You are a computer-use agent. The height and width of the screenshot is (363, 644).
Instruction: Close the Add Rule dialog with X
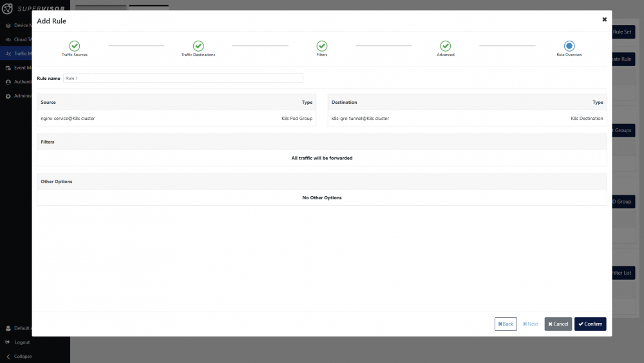(604, 19)
